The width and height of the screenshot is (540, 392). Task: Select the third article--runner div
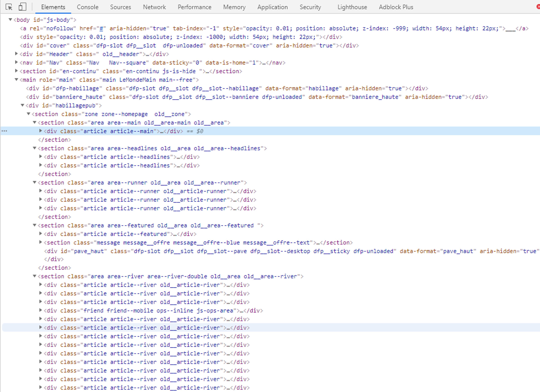(150, 208)
